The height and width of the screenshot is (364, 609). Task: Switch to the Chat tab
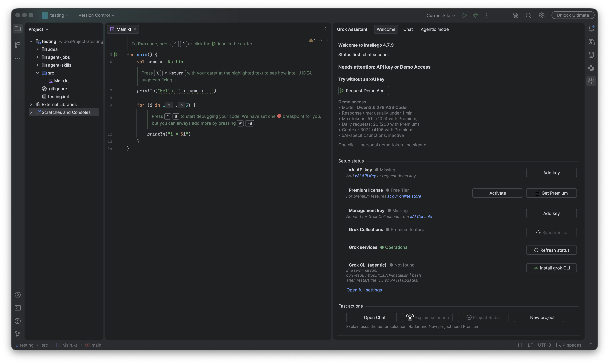[408, 29]
